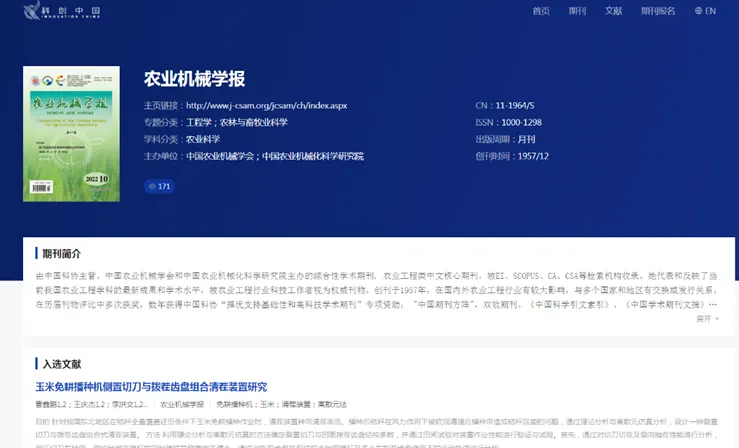This screenshot has width=739, height=448.
Task: Click the article authors line 曹鑫鹏1,2
Action: pyautogui.click(x=92, y=404)
